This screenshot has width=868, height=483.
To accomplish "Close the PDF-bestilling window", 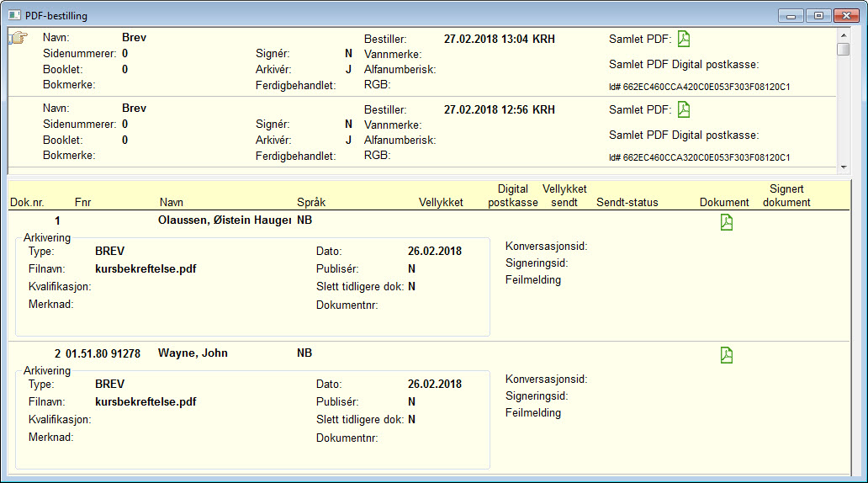I will point(846,15).
